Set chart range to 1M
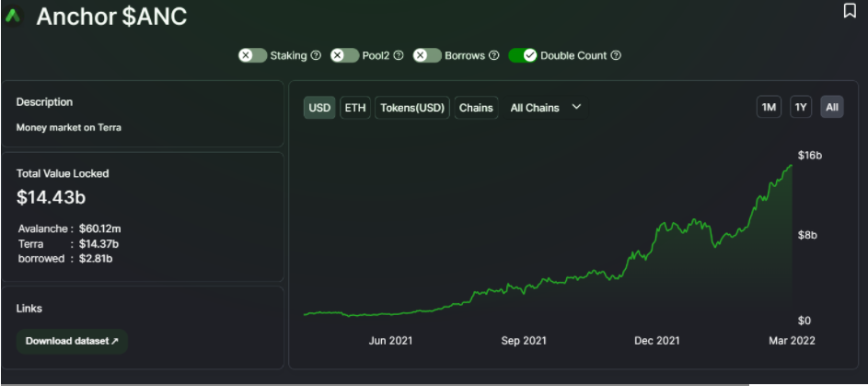The image size is (868, 386). tap(769, 108)
